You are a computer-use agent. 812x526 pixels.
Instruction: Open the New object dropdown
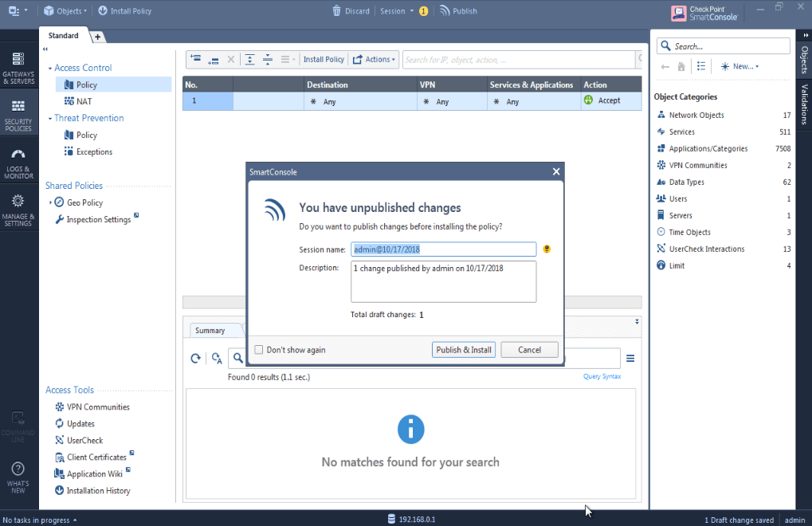coord(739,66)
